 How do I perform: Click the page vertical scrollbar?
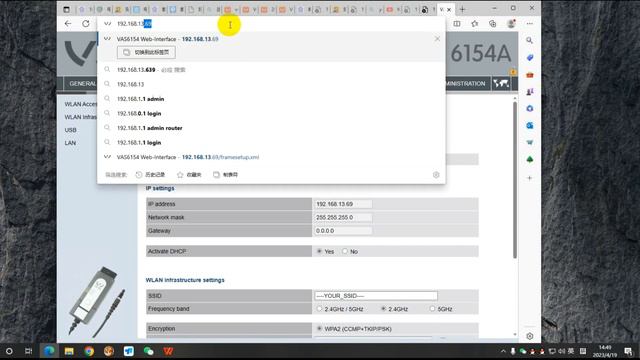click(x=515, y=180)
